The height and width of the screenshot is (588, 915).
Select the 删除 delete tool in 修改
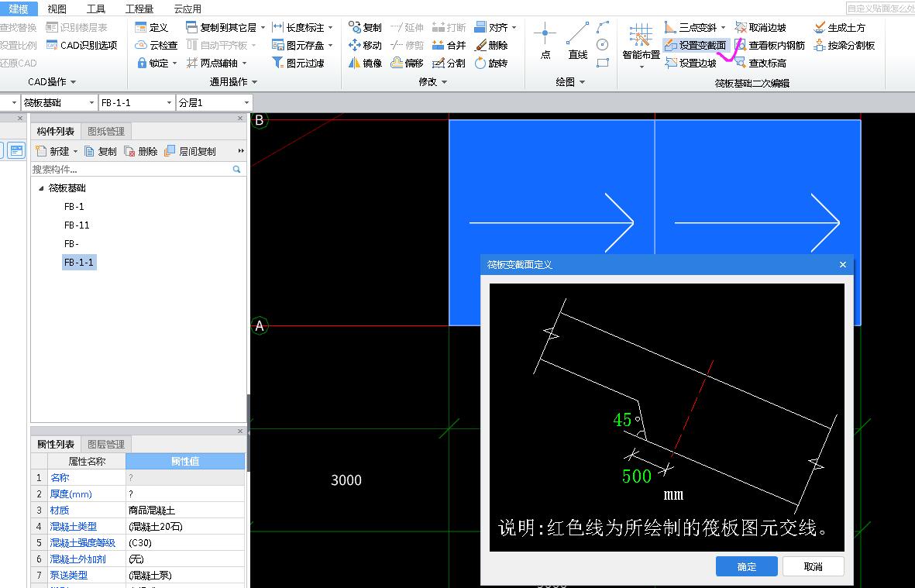(x=491, y=45)
